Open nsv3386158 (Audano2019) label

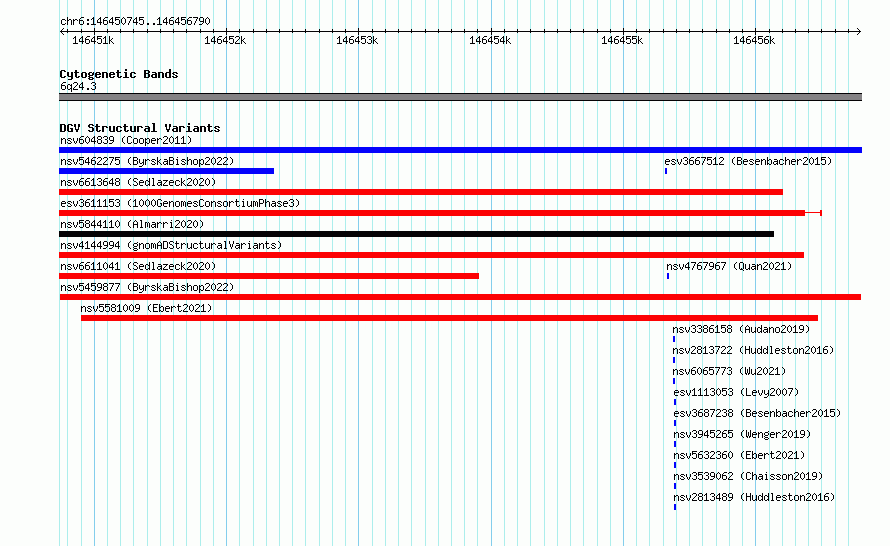pyautogui.click(x=741, y=329)
